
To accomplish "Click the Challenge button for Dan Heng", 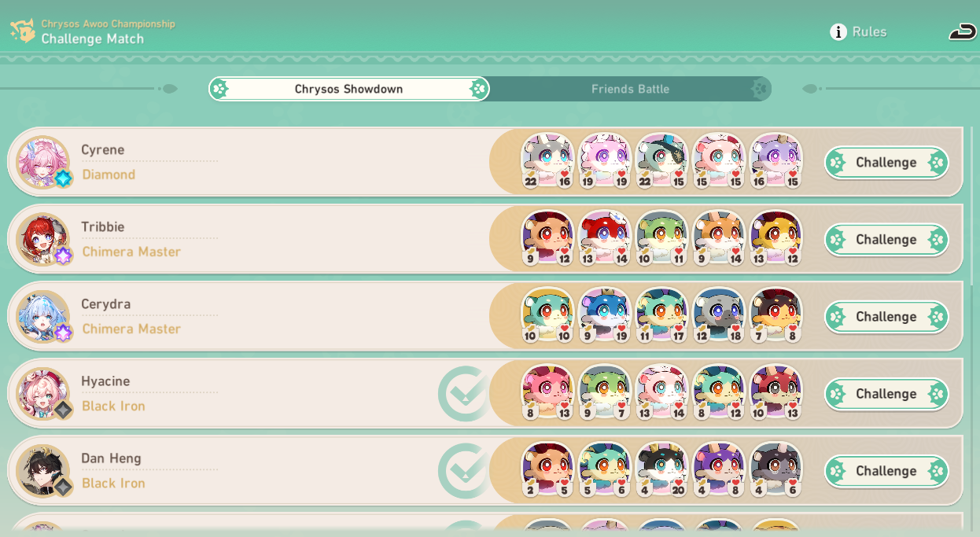I will pos(886,471).
